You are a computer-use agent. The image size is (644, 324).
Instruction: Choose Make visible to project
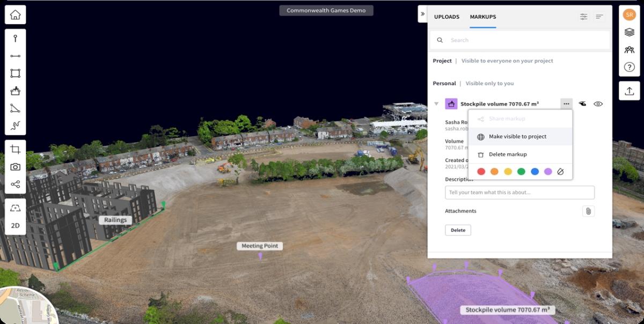(x=520, y=136)
